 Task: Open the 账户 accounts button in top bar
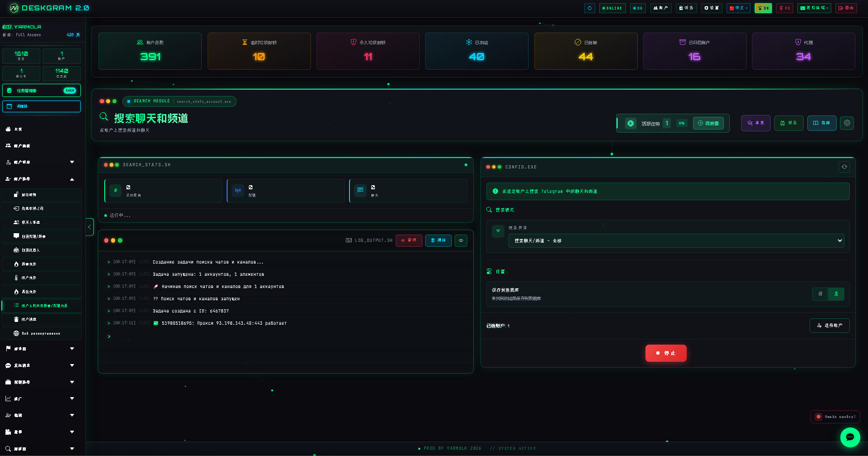(x=661, y=8)
